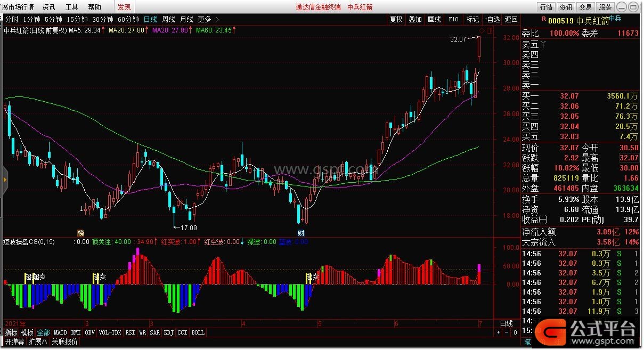Expand the 更多 periods dropdown
This screenshot has width=644, height=350.
coord(208,19)
